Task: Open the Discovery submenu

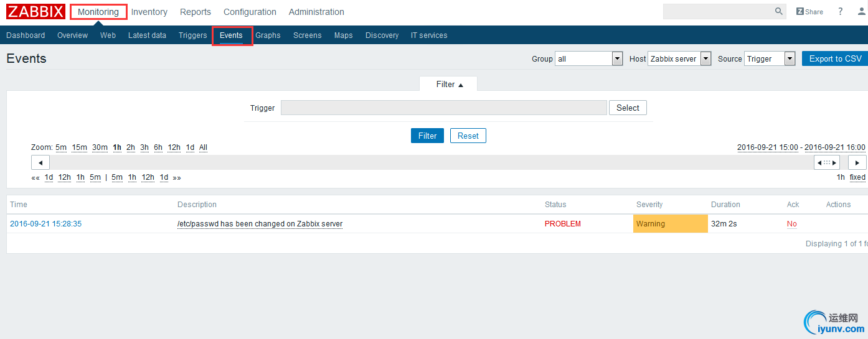Action: [382, 35]
